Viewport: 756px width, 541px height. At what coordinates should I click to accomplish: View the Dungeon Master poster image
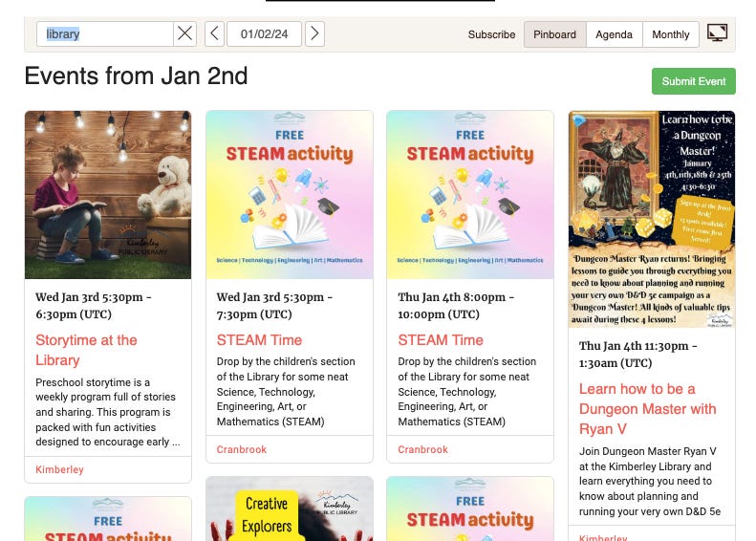point(652,220)
